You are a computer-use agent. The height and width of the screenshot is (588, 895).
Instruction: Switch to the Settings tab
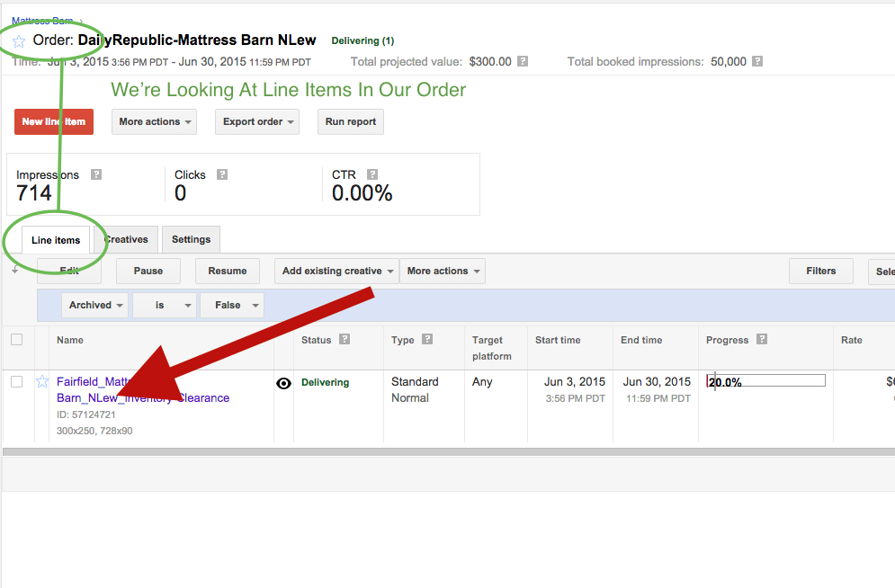click(191, 239)
